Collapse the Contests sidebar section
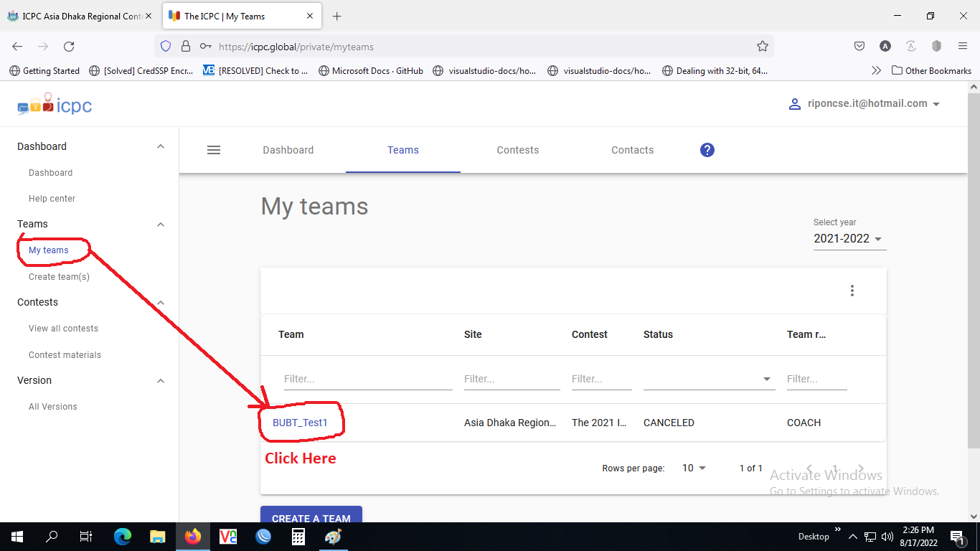Viewport: 980px width, 551px height. click(161, 303)
